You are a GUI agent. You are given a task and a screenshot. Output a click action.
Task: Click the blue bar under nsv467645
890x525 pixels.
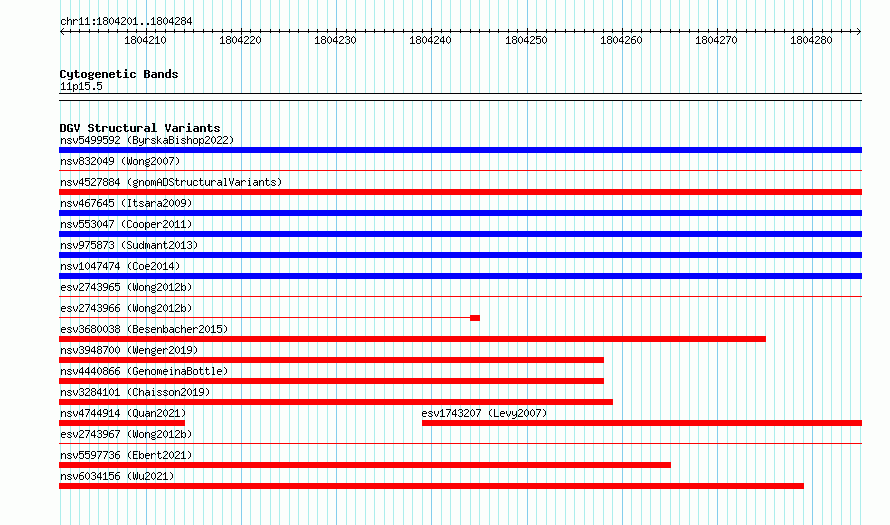460,213
